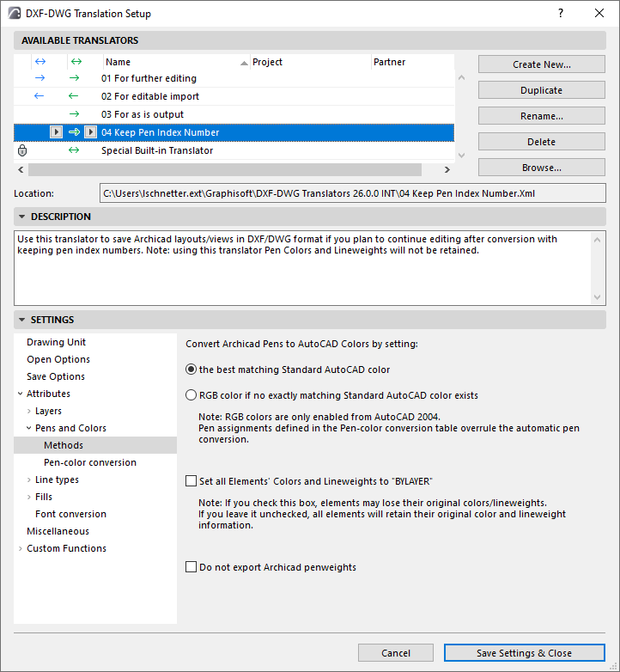The width and height of the screenshot is (620, 672).
Task: Expand the Layers tree node
Action: [28, 411]
